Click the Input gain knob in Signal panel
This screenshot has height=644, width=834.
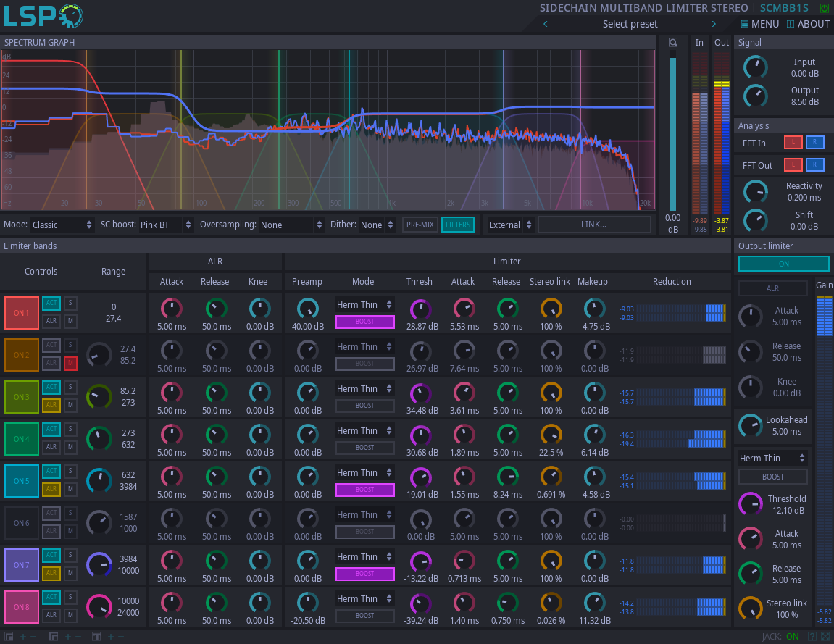(x=756, y=68)
